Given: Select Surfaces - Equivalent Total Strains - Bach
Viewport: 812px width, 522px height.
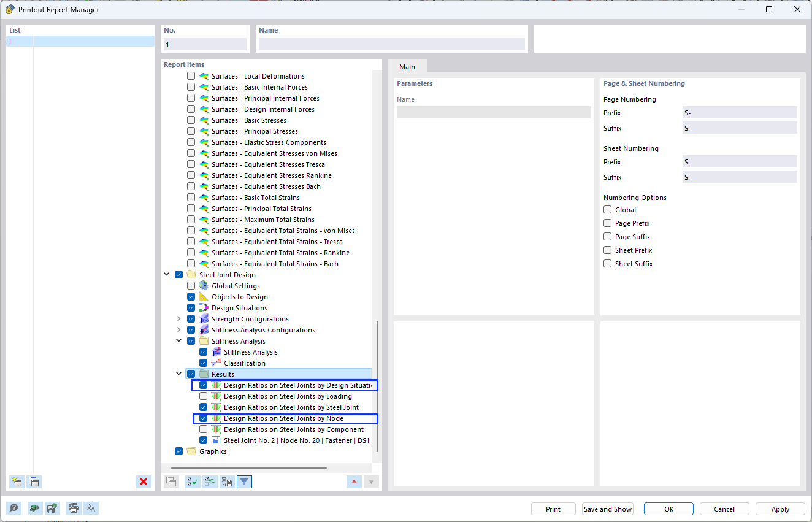Looking at the screenshot, I should [275, 264].
